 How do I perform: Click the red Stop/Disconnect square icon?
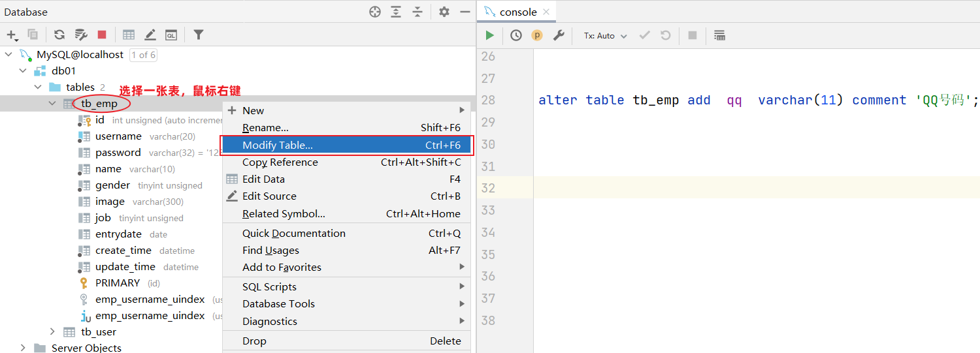coord(102,35)
